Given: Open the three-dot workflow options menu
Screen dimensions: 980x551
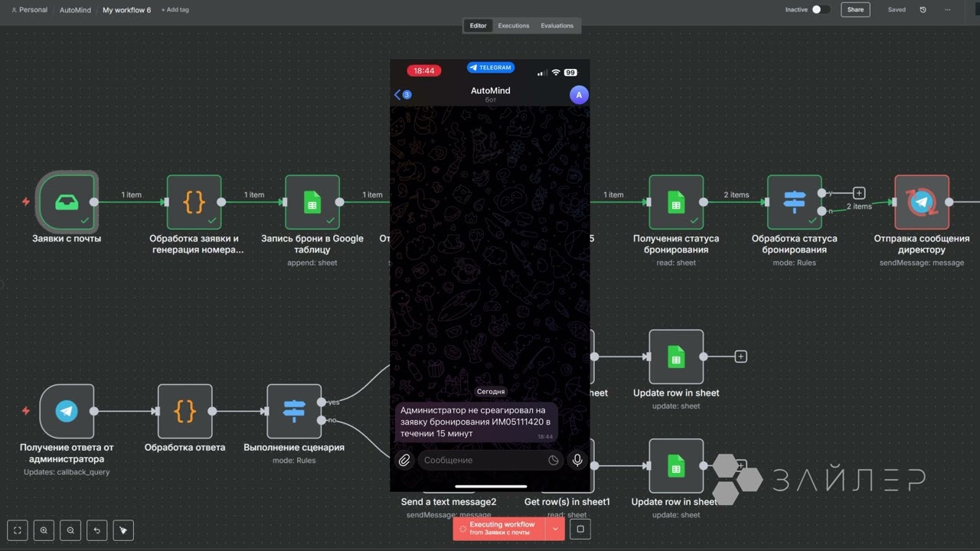Looking at the screenshot, I should click(x=949, y=10).
